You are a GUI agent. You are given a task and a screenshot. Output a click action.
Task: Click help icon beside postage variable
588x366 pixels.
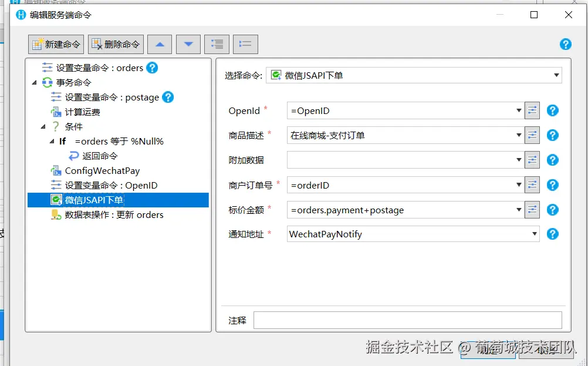(168, 97)
